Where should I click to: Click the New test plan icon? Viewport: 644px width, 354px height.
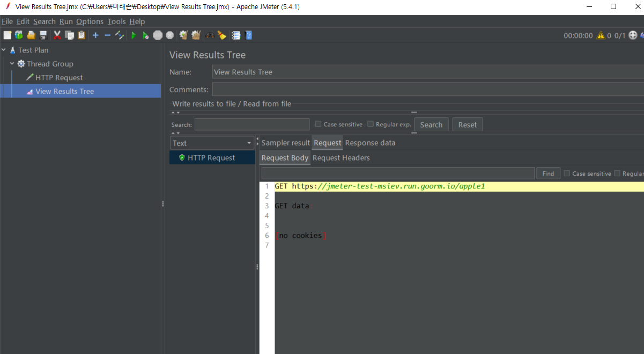[7, 35]
